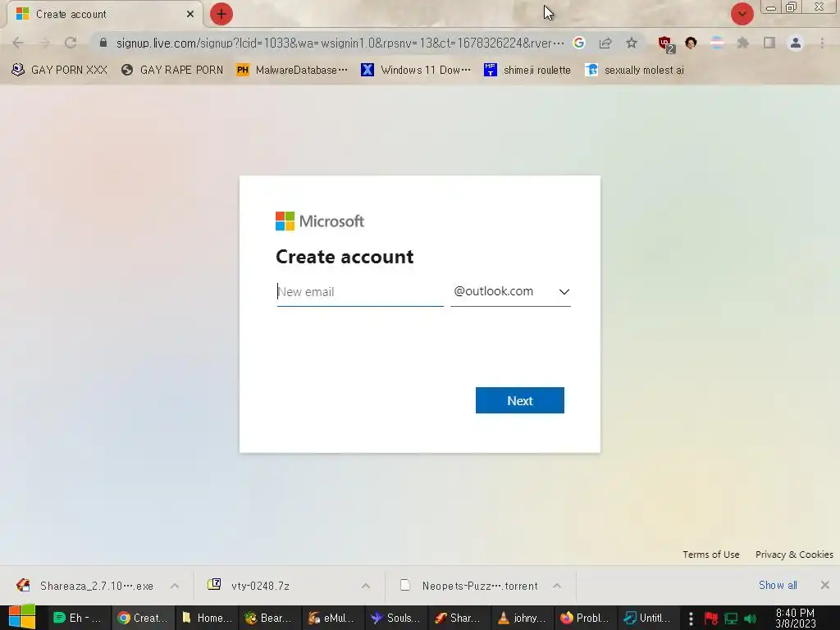Close the downloads bar
This screenshot has height=630, width=840.
point(825,585)
